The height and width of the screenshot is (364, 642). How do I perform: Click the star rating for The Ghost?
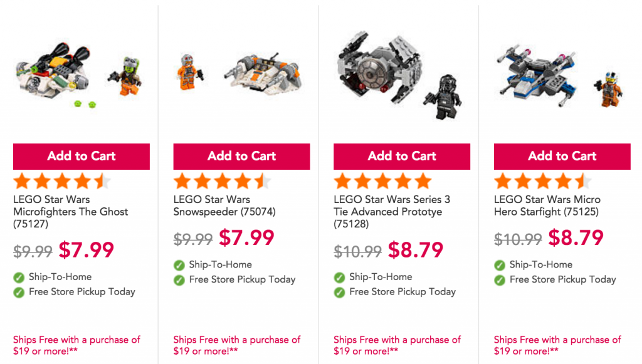62,181
